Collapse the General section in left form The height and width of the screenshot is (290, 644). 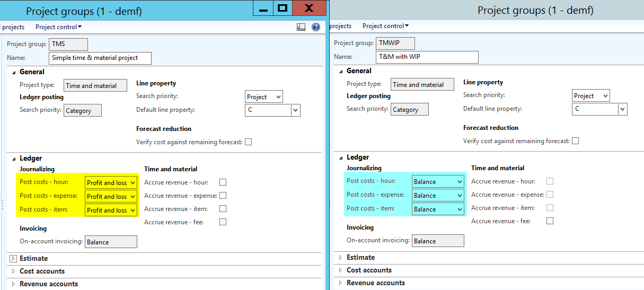click(x=14, y=72)
